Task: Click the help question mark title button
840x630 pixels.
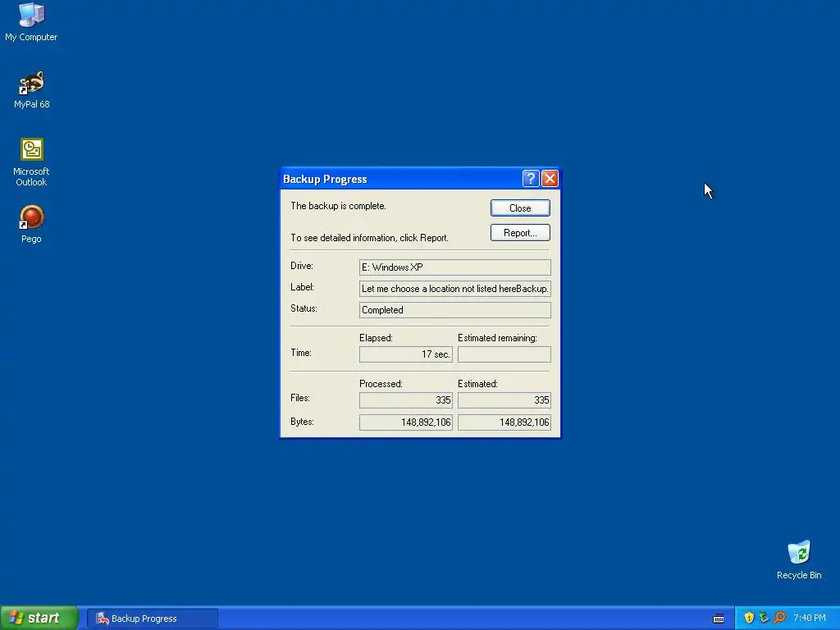Action: tap(531, 178)
